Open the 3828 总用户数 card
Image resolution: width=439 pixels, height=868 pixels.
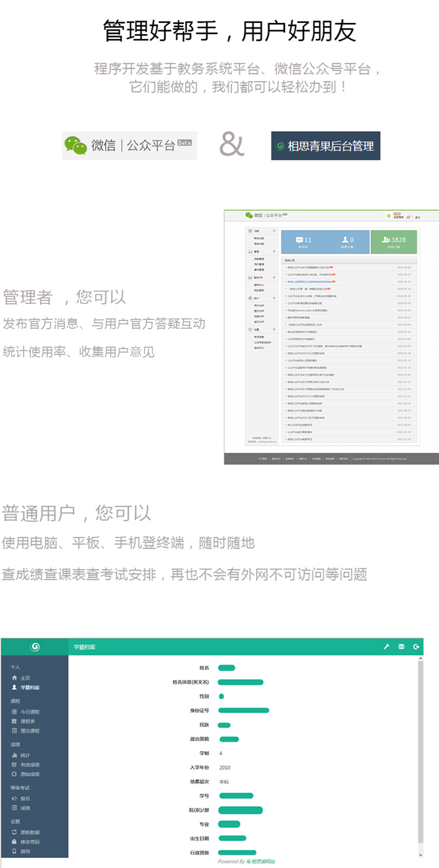point(394,242)
